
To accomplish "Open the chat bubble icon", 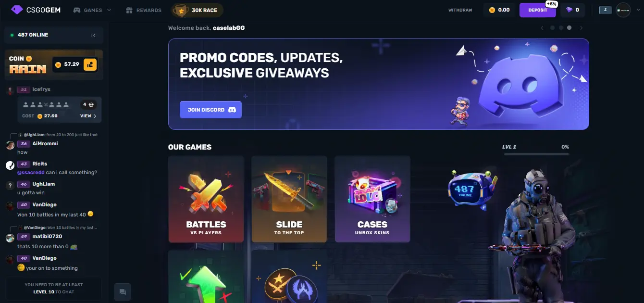I will point(123,292).
